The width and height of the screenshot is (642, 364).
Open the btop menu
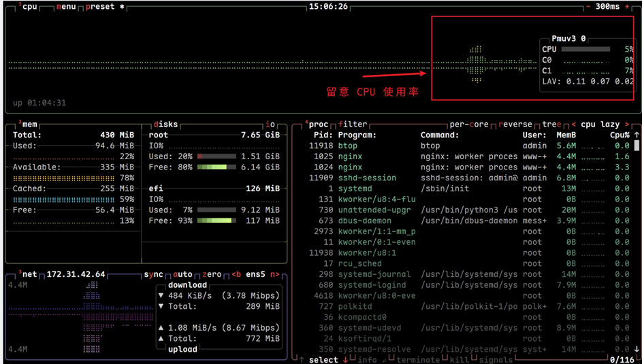[x=65, y=6]
